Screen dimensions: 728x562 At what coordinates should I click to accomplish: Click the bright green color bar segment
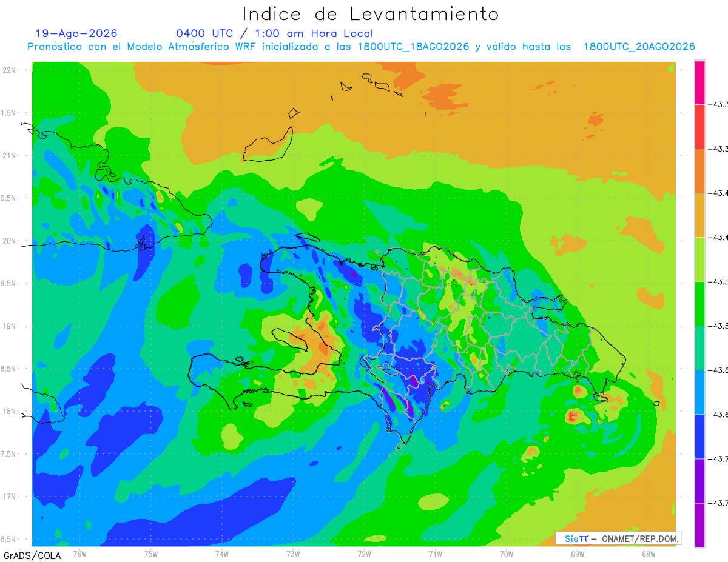pyautogui.click(x=699, y=303)
